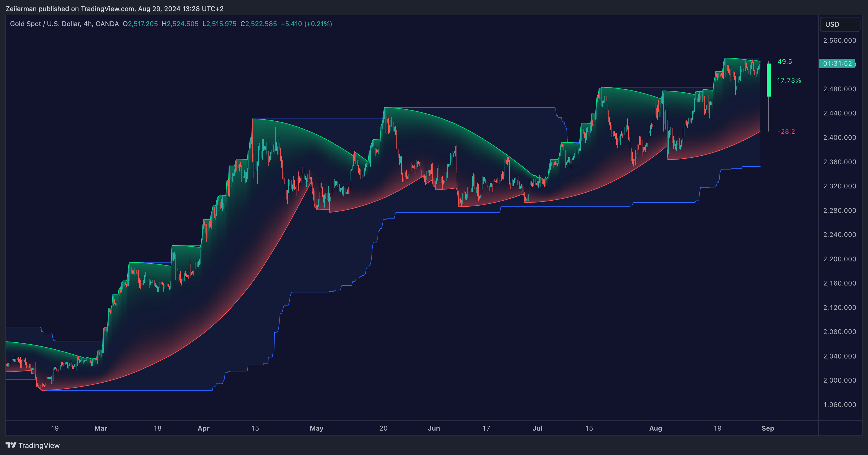Click the 2,040.000 price axis label
The image size is (868, 455).
coord(839,356)
